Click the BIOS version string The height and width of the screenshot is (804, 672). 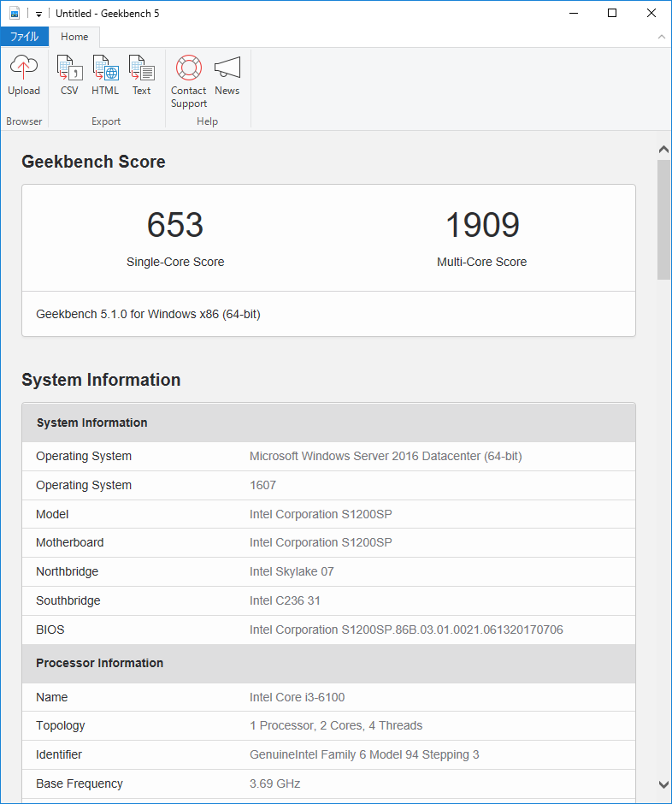point(406,630)
